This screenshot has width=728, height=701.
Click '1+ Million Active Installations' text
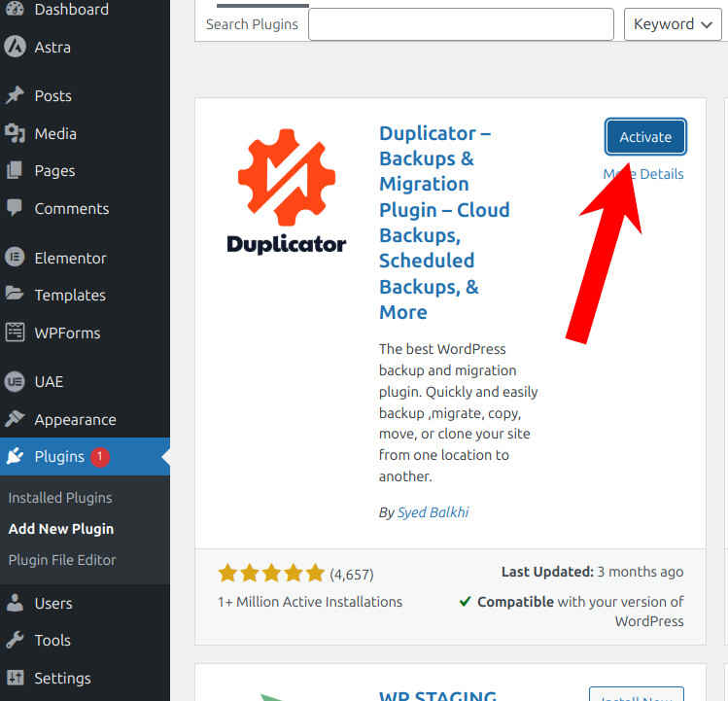310,602
